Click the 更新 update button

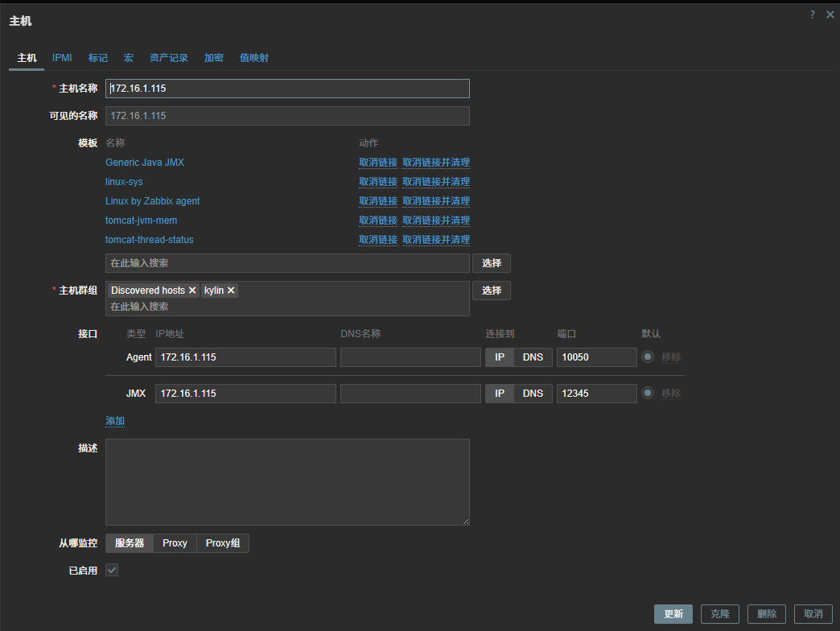coord(673,614)
